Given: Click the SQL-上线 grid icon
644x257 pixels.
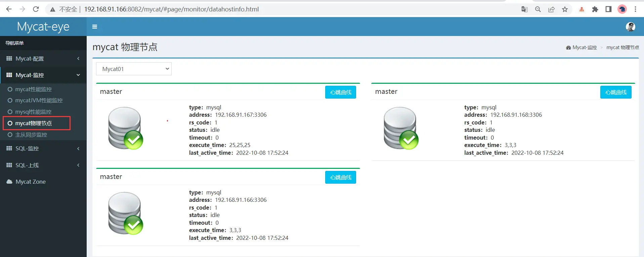Looking at the screenshot, I should pyautogui.click(x=9, y=165).
